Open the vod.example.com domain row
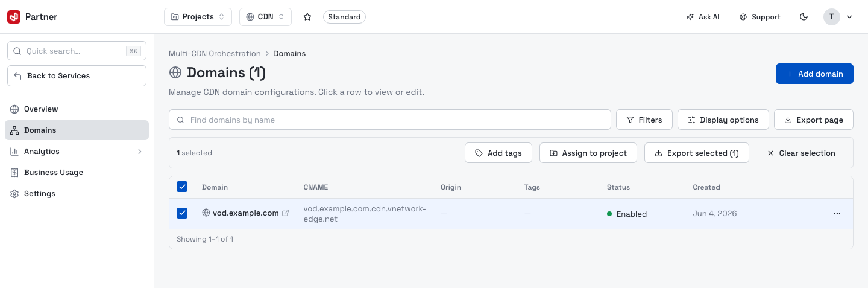 [x=511, y=214]
